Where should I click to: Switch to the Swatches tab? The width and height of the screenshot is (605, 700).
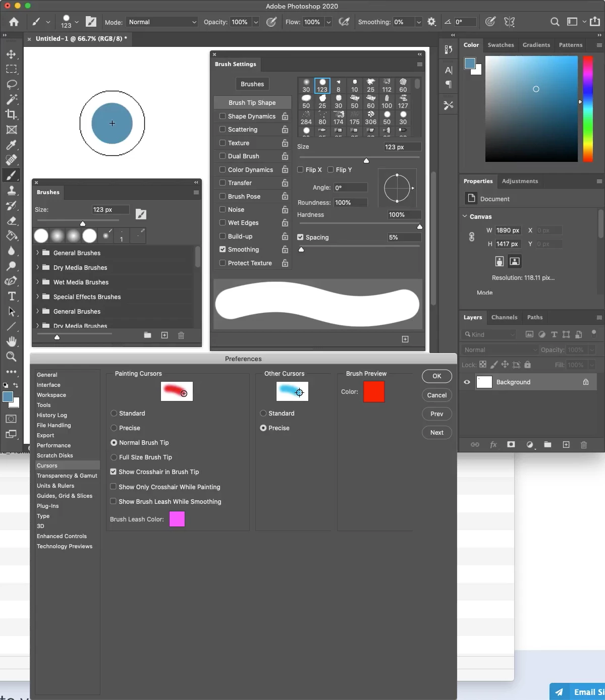coord(501,45)
